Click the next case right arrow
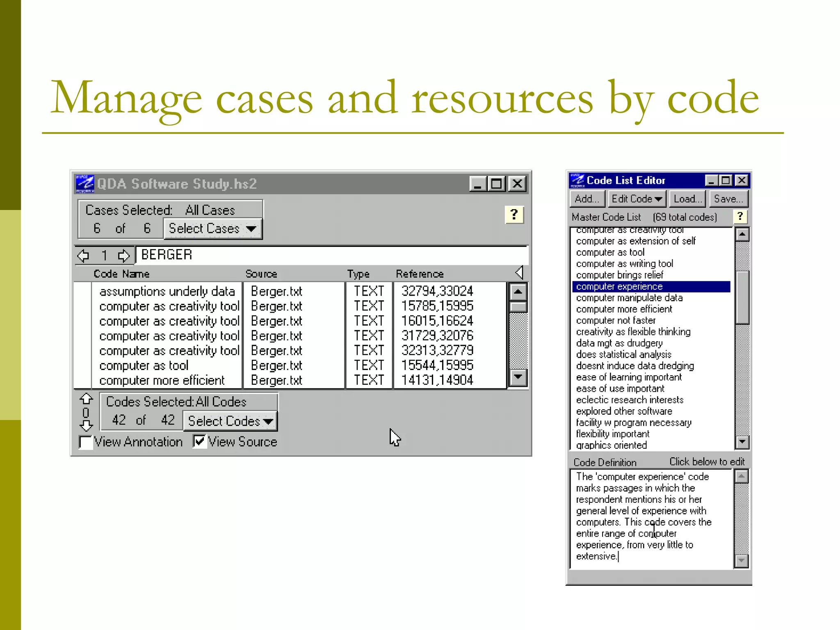840x630 pixels. [123, 256]
